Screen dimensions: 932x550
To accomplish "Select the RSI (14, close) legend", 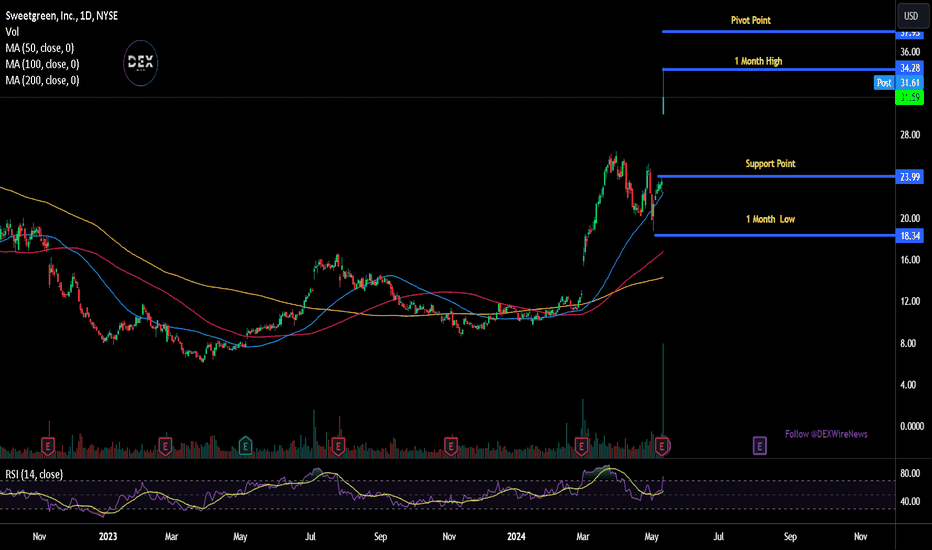I will click(x=34, y=474).
